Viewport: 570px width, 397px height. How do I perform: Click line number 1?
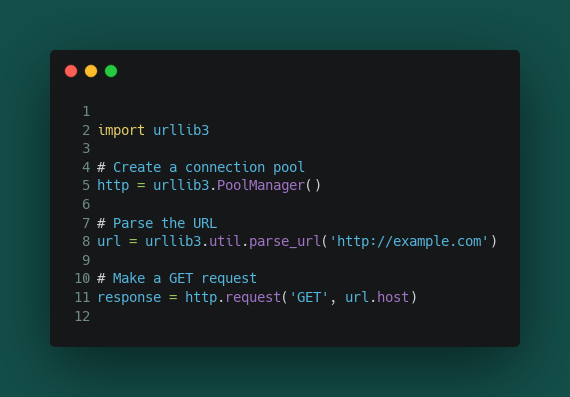coord(86,111)
